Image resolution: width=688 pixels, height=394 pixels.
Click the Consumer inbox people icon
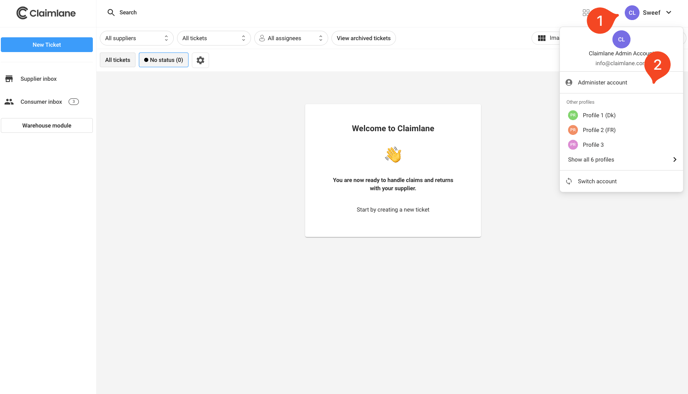[x=9, y=101]
